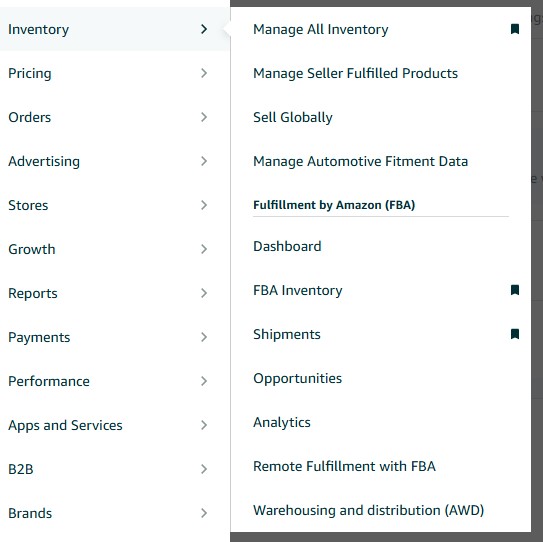
Task: Toggle the FBA Inventory bookmark icon
Action: click(x=515, y=290)
